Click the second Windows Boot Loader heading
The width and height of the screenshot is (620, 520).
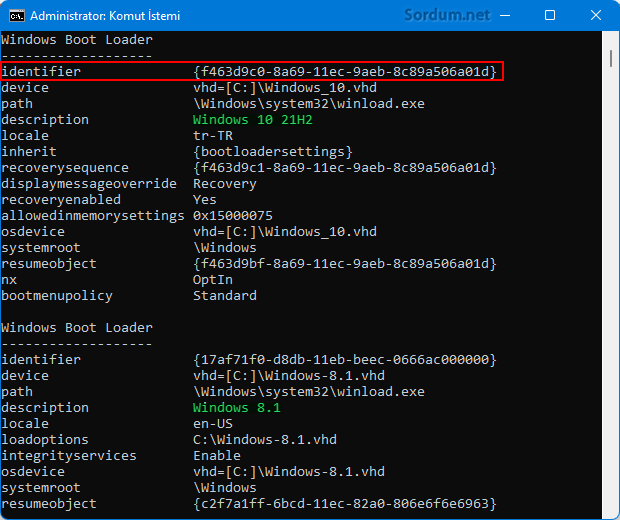[77, 327]
